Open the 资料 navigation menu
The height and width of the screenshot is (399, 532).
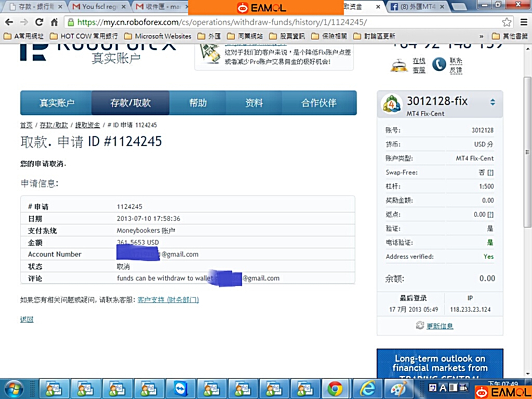(x=254, y=103)
